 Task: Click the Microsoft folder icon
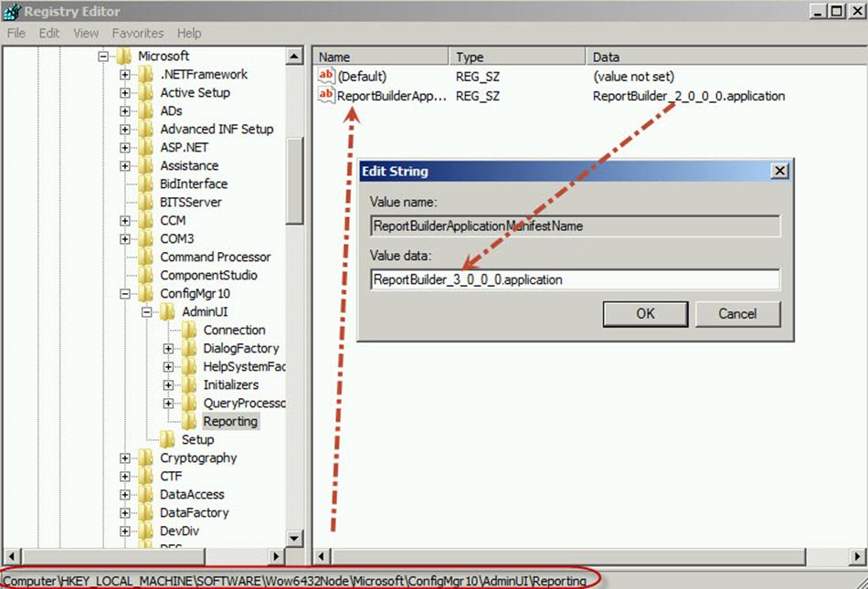124,56
